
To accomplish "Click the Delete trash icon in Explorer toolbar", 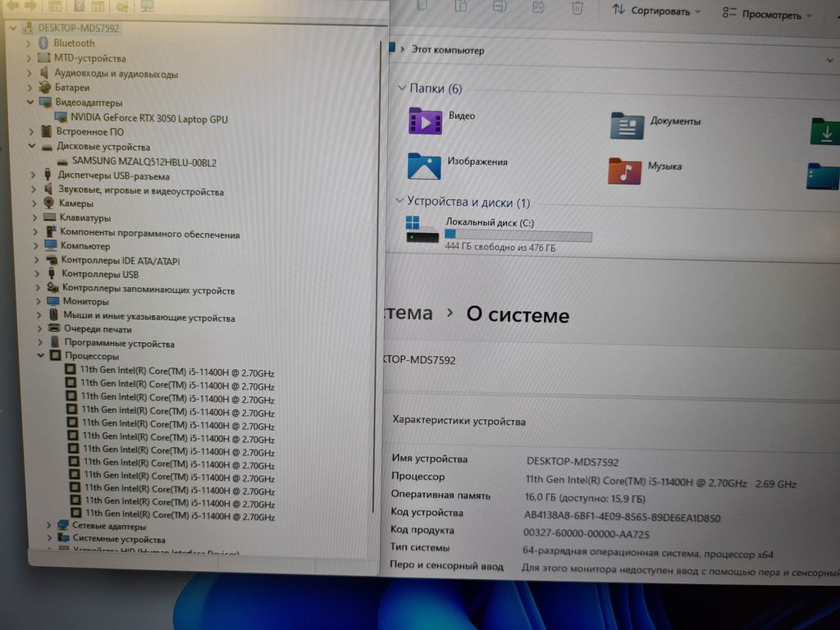I will click(577, 8).
